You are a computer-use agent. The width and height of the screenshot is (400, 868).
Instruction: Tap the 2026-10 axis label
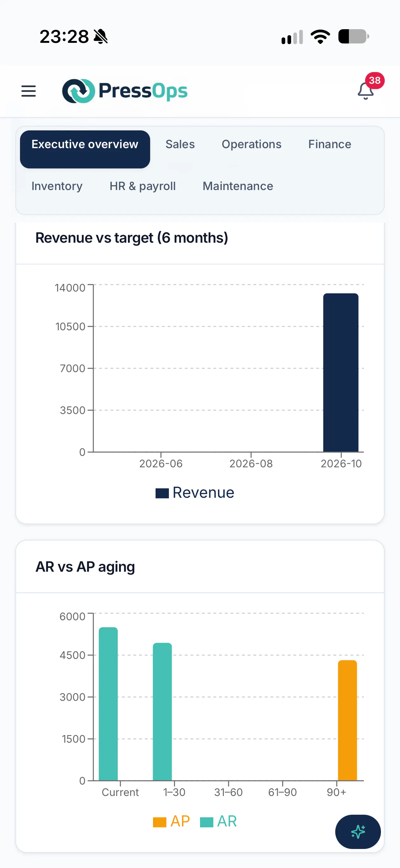tap(341, 464)
